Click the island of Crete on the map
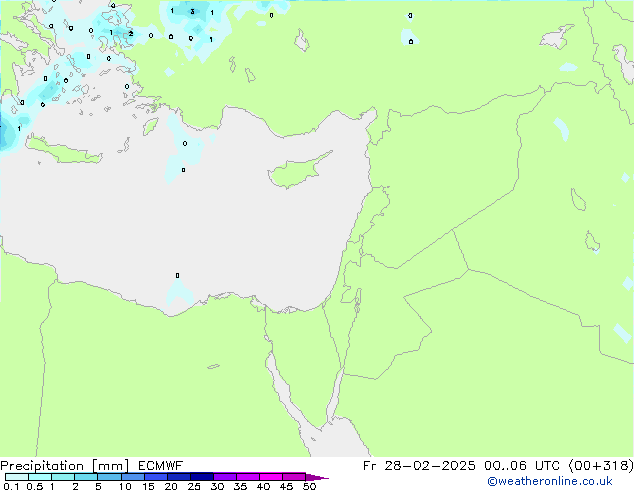634x490 pixels. tap(64, 150)
